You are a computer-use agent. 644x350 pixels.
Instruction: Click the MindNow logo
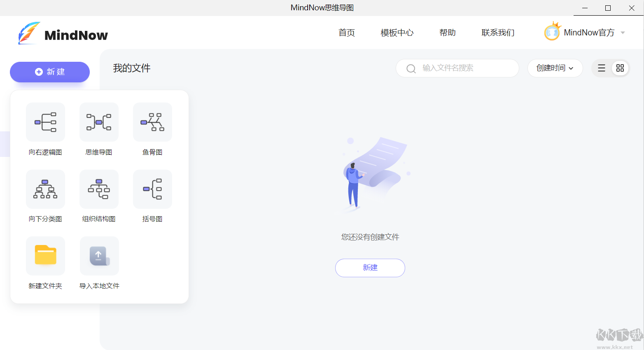(63, 33)
